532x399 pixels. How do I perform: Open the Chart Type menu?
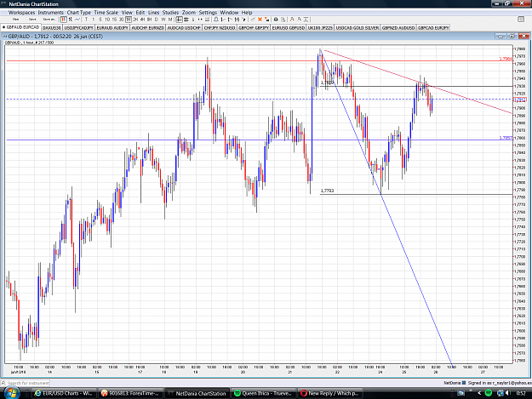click(78, 13)
